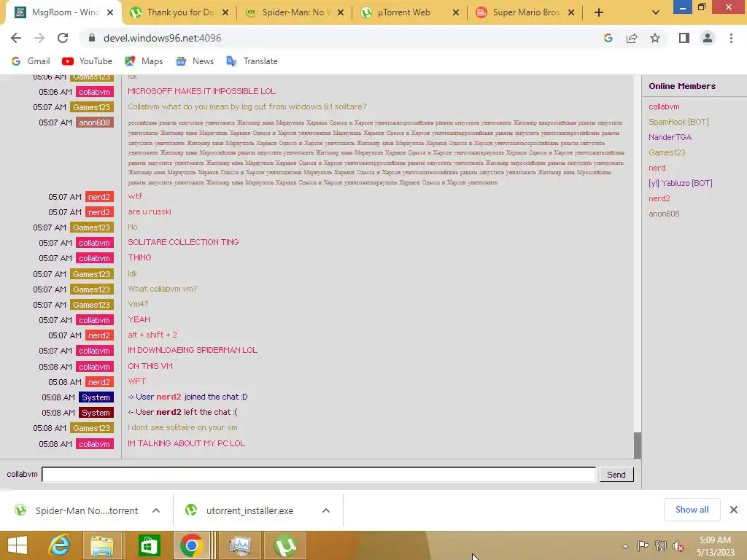
Task: Select member nerd in members list
Action: (657, 168)
